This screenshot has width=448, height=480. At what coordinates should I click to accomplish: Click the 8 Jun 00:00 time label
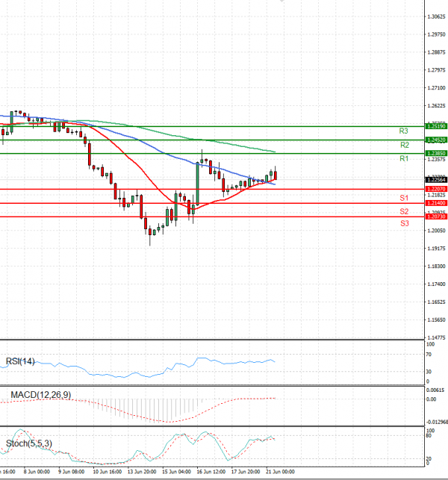(37, 472)
